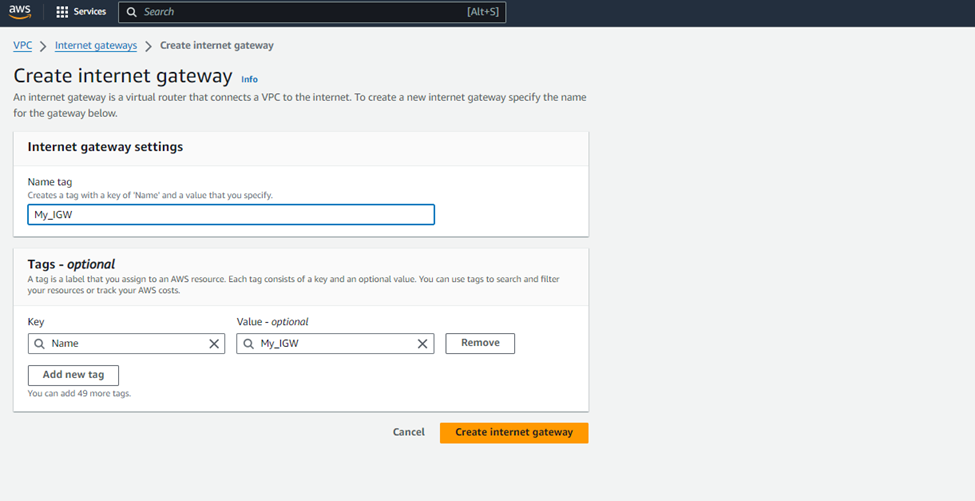975x501 pixels.
Task: Open the Services menu label
Action: point(90,12)
